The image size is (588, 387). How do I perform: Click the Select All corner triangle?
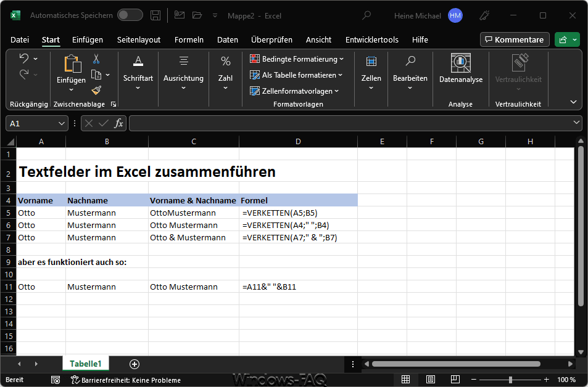point(10,142)
